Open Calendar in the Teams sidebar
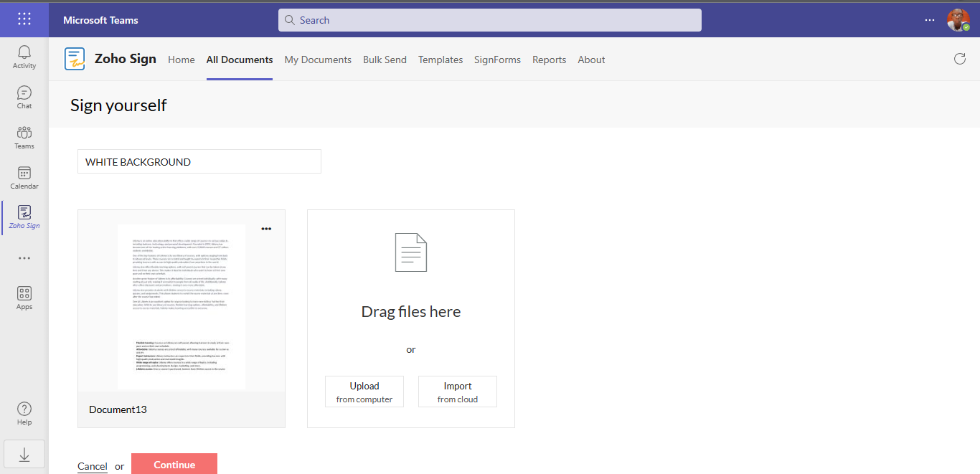The image size is (980, 474). click(x=24, y=177)
